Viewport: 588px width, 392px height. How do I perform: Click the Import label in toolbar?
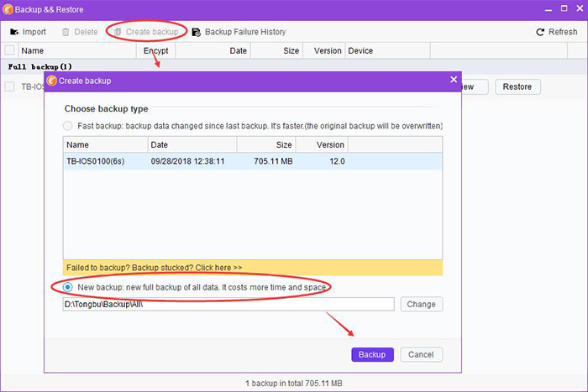(34, 32)
